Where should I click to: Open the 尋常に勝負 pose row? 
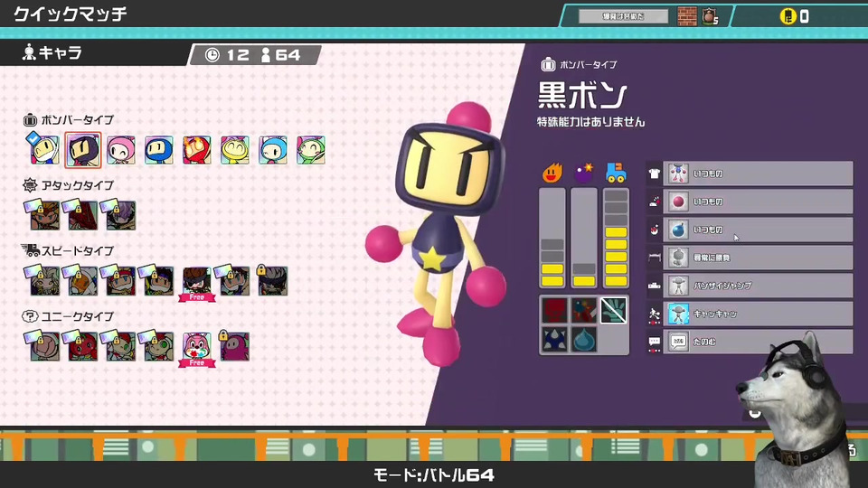pyautogui.click(x=758, y=258)
